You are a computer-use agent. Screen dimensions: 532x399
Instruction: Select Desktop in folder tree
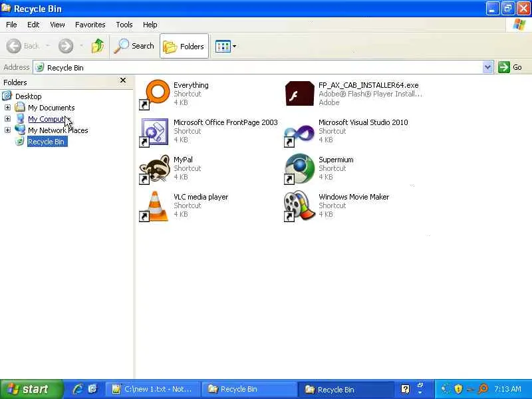pyautogui.click(x=28, y=96)
